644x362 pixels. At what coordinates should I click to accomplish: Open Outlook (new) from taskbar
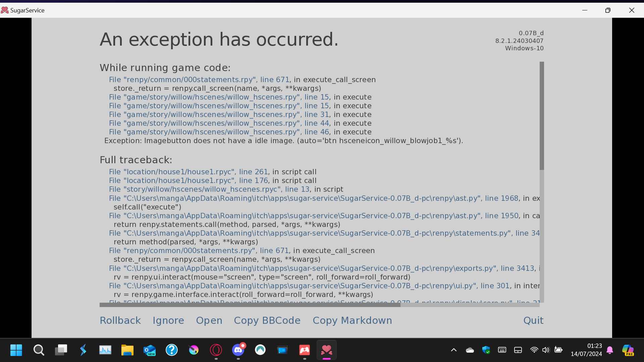pos(150,350)
